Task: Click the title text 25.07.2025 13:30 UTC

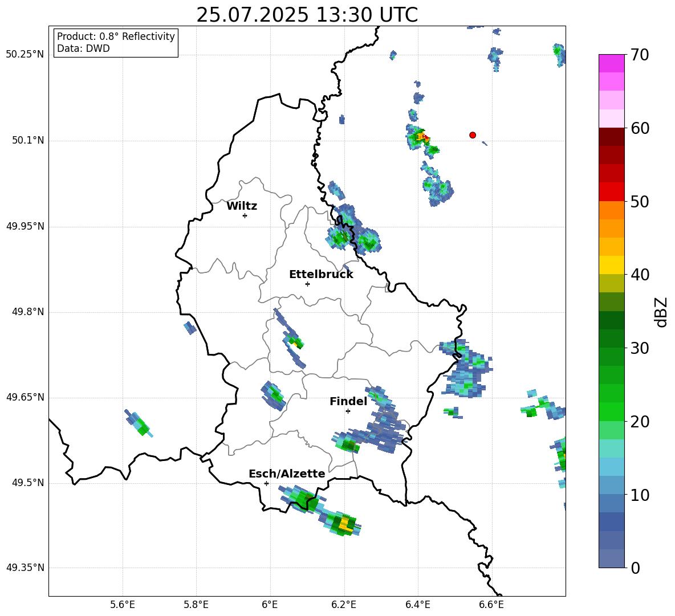Action: 307,15
